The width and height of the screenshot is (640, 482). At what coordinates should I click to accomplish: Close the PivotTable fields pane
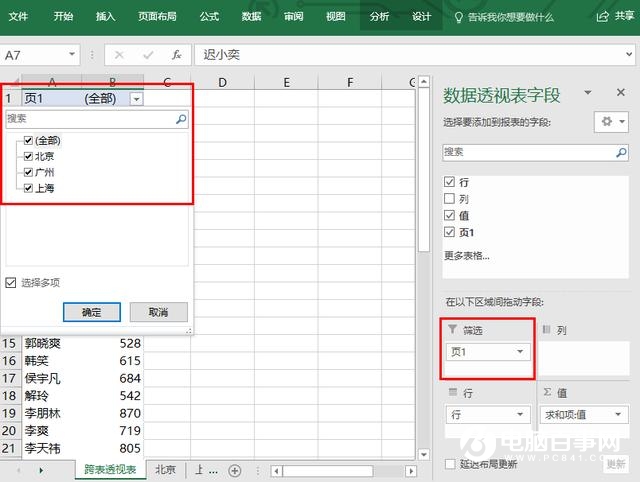[620, 93]
